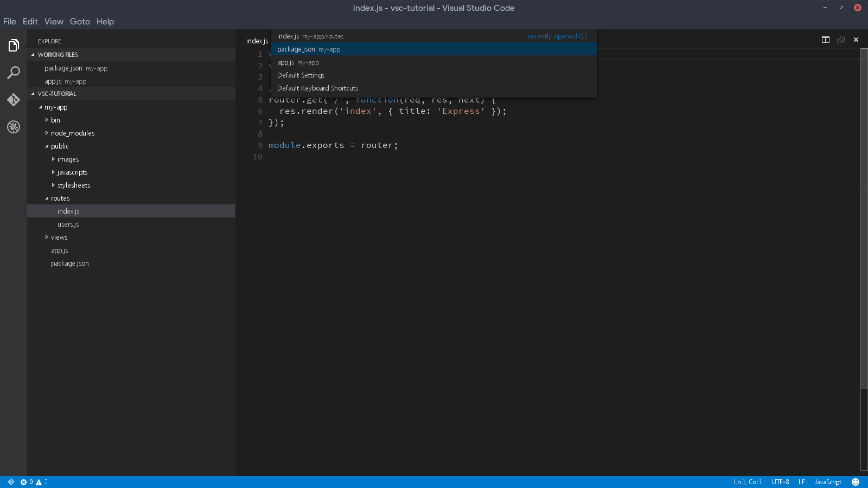This screenshot has width=868, height=488.
Task: Restore the Visual Studio Code window size
Action: (x=841, y=8)
